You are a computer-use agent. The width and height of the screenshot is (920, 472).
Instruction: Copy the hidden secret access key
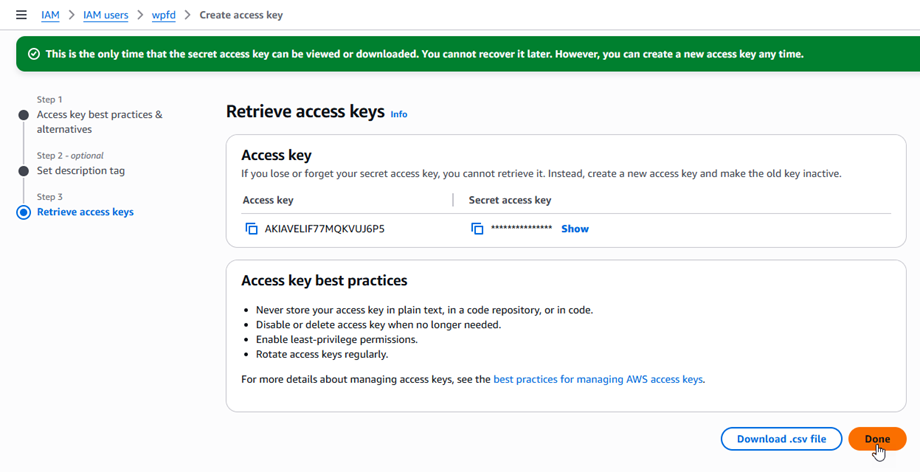click(x=477, y=229)
